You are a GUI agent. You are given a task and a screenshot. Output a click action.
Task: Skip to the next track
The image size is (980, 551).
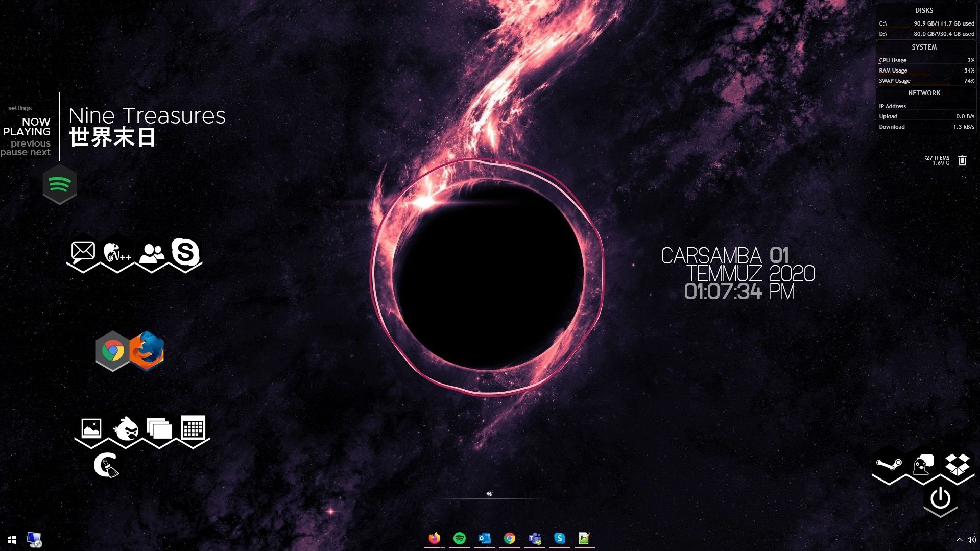(x=42, y=152)
